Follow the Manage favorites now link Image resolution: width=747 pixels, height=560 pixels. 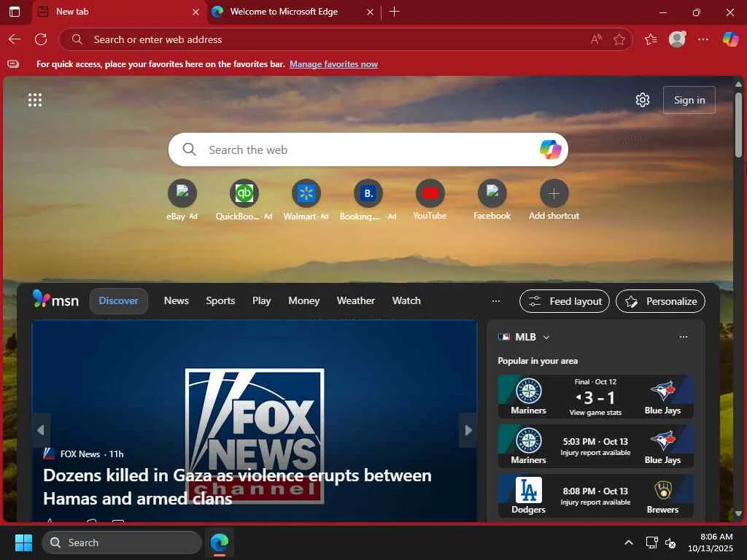(x=333, y=64)
